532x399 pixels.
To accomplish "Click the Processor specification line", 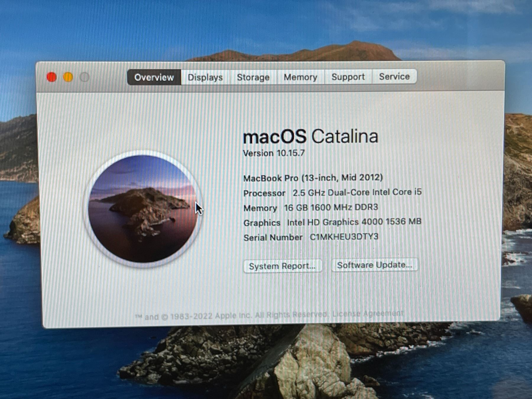I will coord(332,193).
